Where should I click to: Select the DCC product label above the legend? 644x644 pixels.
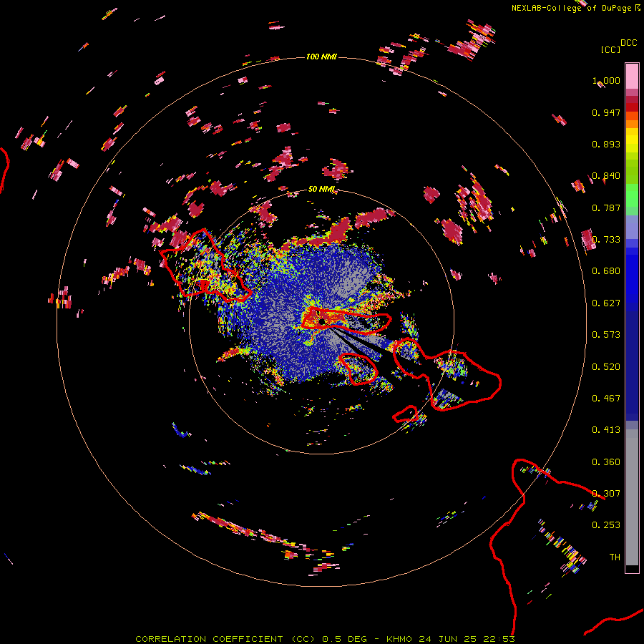[629, 43]
